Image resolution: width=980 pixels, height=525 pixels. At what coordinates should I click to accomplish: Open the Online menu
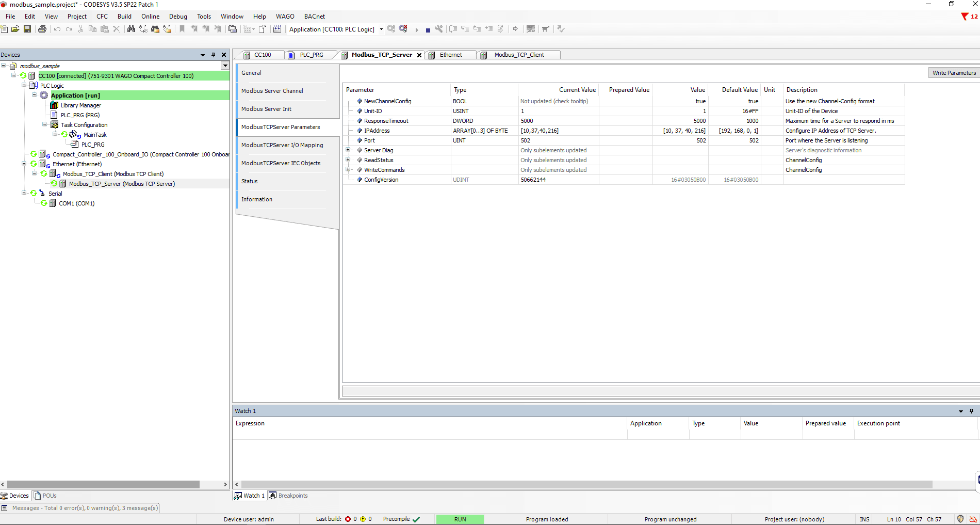click(x=150, y=17)
